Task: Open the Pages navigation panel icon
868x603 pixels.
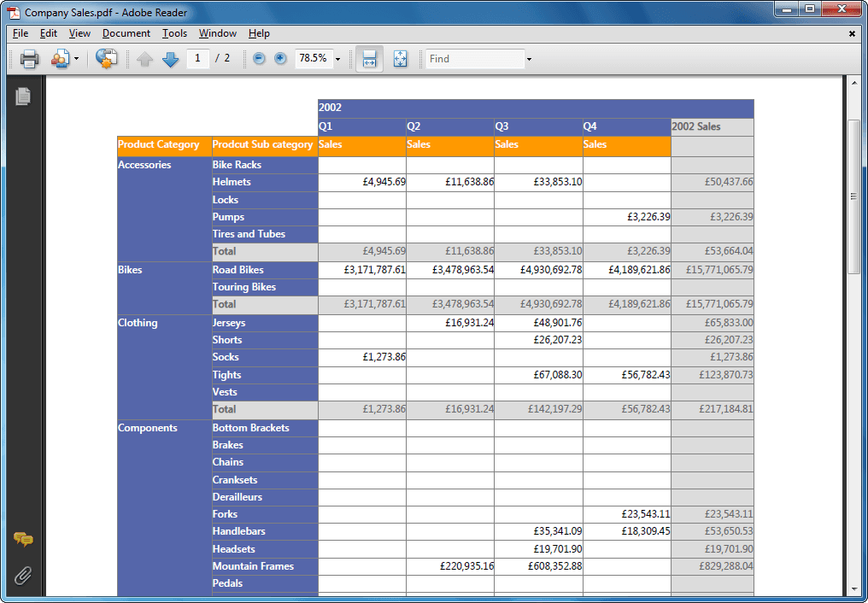Action: 23,97
